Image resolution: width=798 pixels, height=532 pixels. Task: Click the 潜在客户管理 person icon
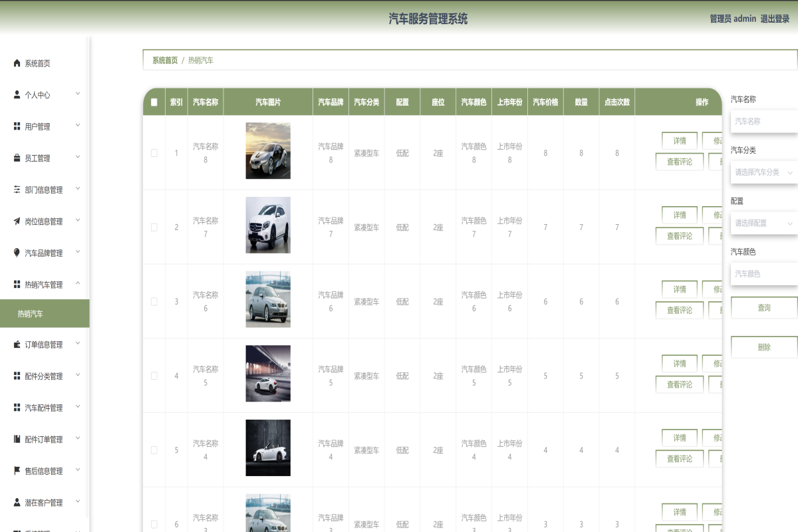pyautogui.click(x=15, y=503)
